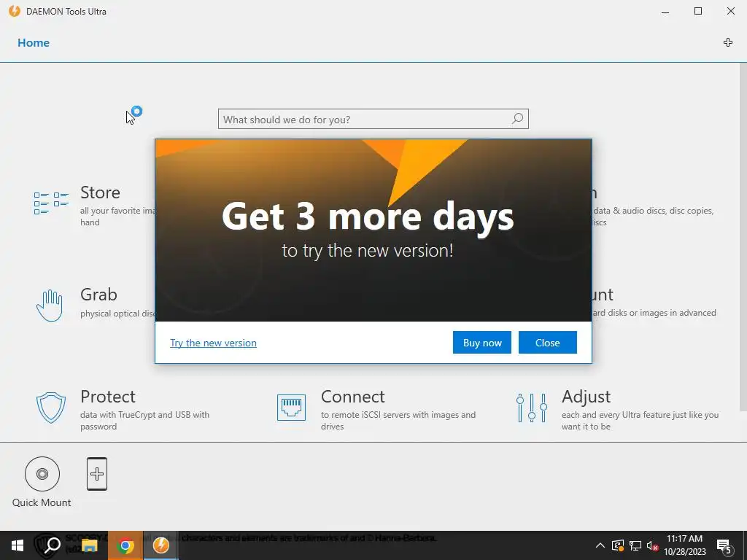Open the notification center icon

pos(724,545)
